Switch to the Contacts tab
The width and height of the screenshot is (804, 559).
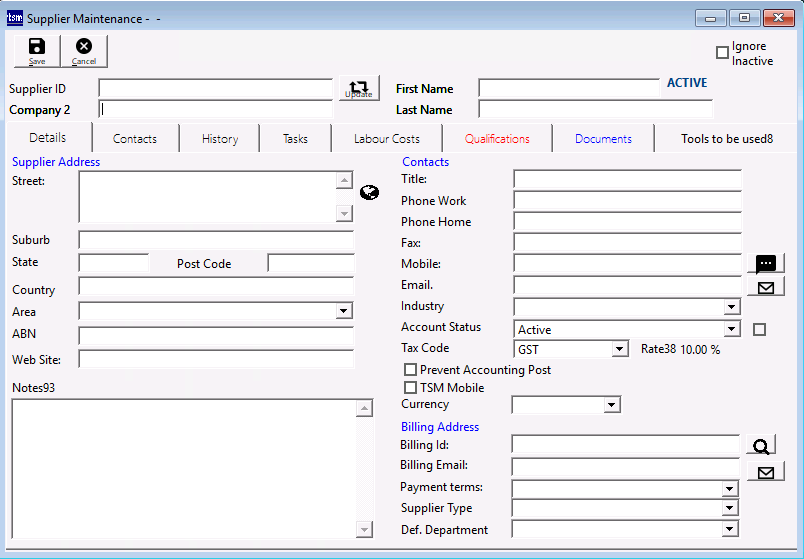135,139
